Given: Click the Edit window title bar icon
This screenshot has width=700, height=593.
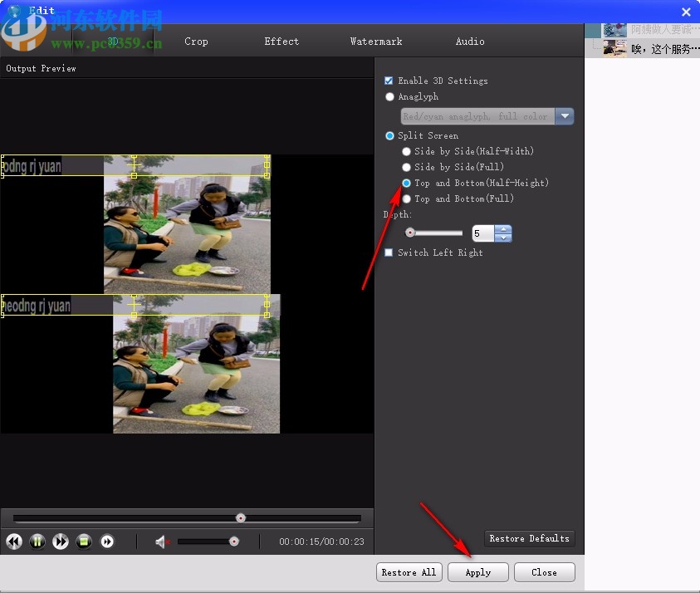Looking at the screenshot, I should (x=15, y=11).
